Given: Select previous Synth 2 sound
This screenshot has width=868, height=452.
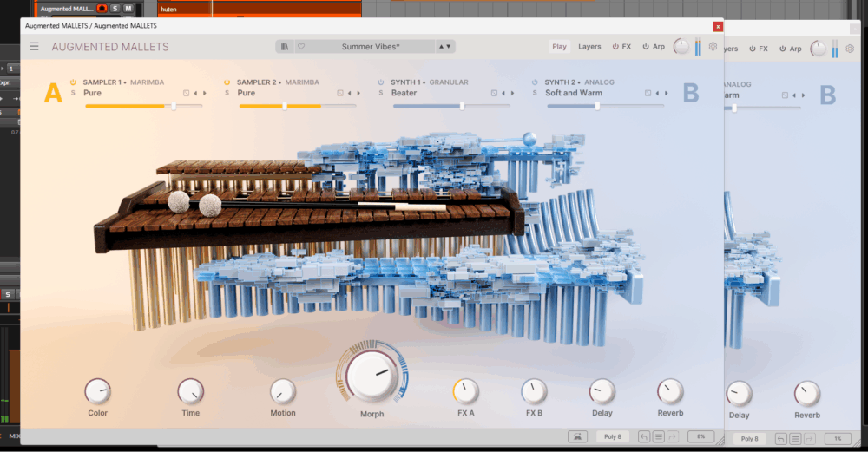Looking at the screenshot, I should [x=657, y=93].
